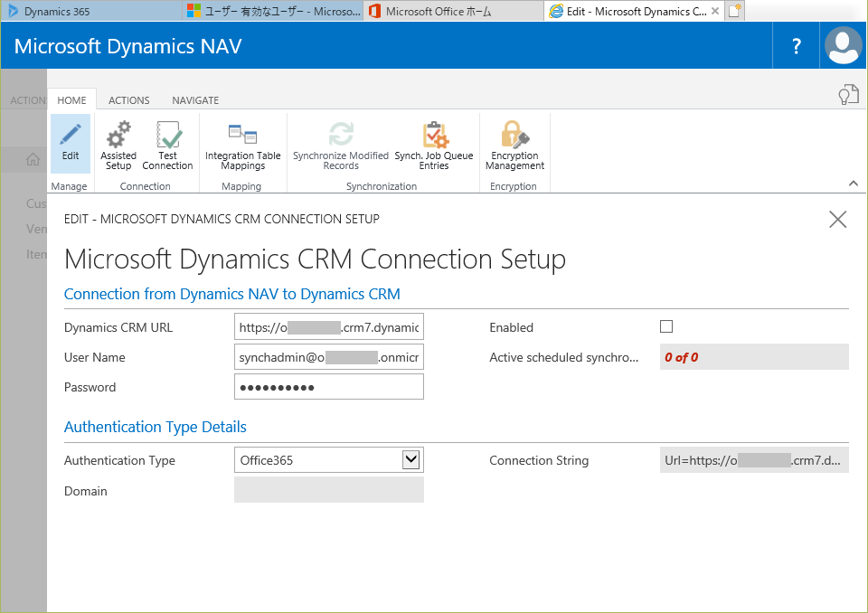Image resolution: width=868 pixels, height=613 pixels.
Task: Switch to the ユーザー 有効なユーザー browser tab
Action: (x=273, y=11)
